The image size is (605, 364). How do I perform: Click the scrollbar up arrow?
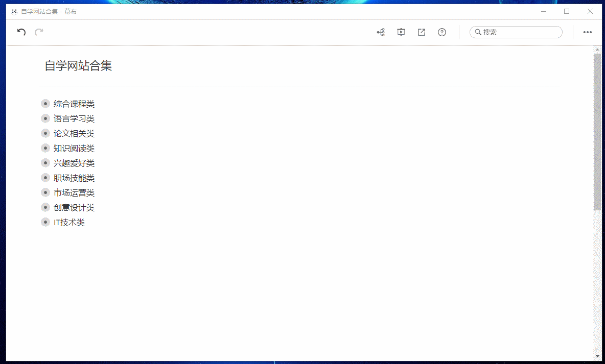597,50
